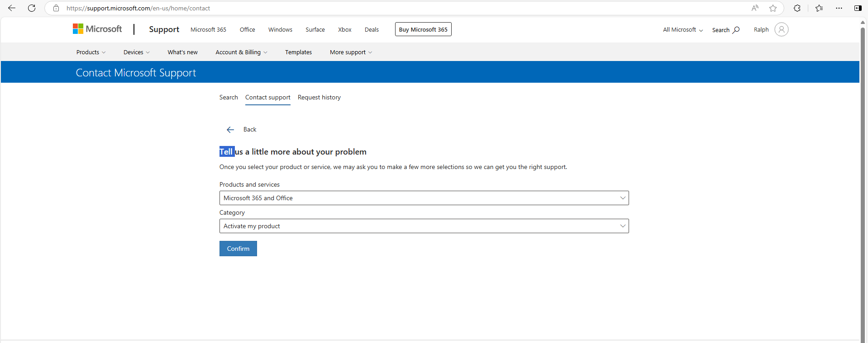The height and width of the screenshot is (343, 868).
Task: Go to Surface link
Action: (x=315, y=30)
